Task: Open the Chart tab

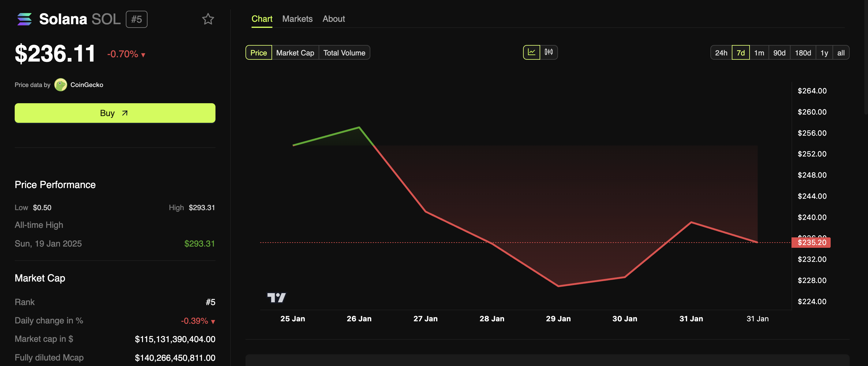Action: coord(261,18)
